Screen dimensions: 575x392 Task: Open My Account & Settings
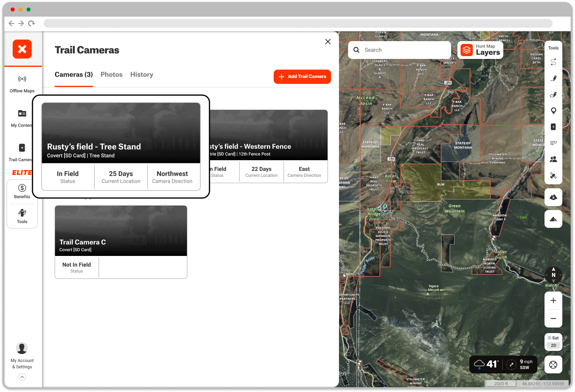click(22, 356)
